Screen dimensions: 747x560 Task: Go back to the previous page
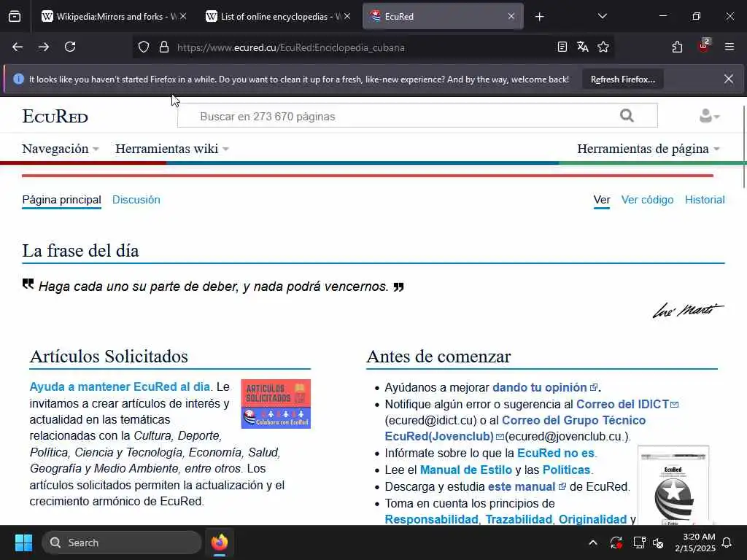[18, 47]
